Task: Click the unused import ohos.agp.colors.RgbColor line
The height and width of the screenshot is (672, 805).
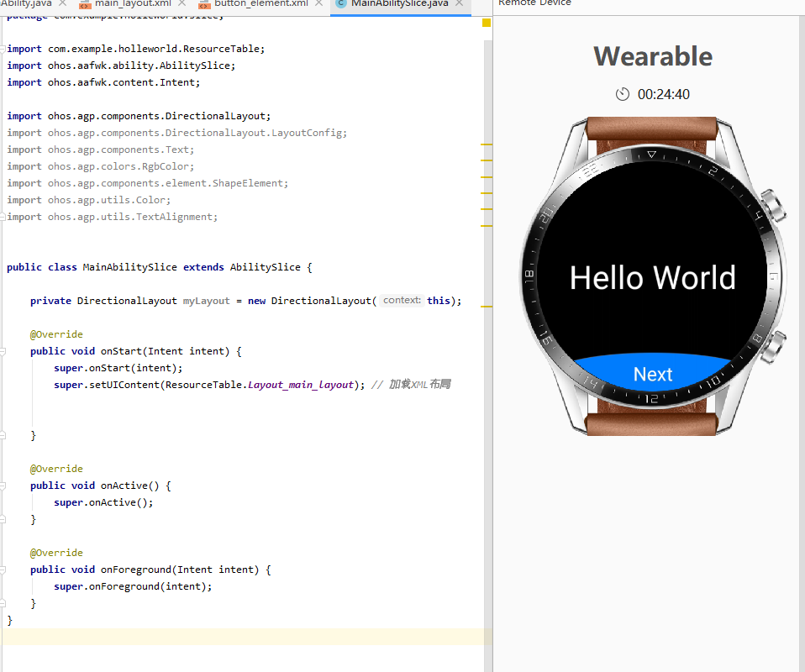Action: [101, 166]
